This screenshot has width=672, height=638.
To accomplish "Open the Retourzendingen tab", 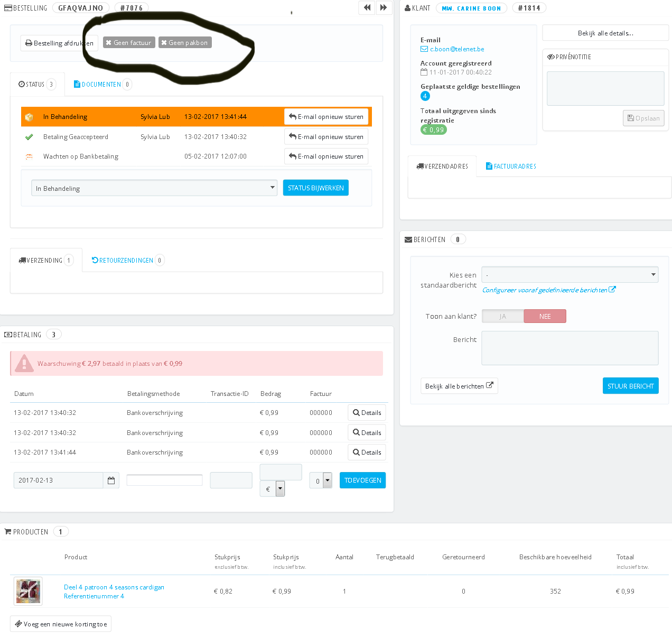I will (128, 260).
